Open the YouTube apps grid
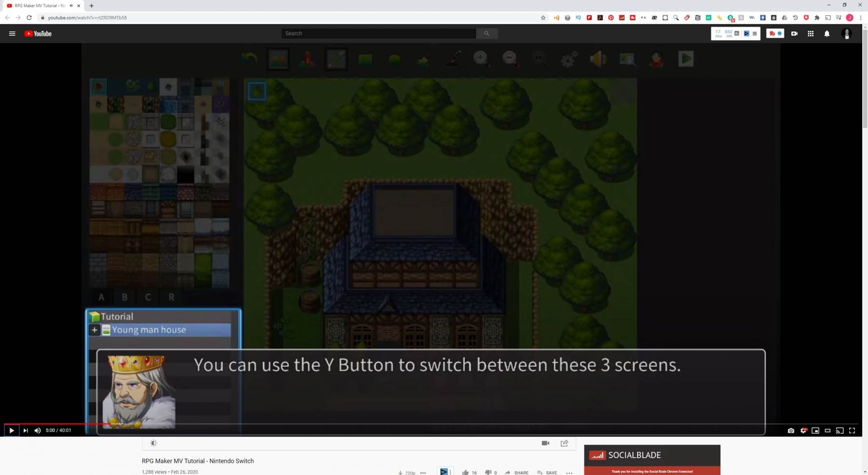The height and width of the screenshot is (475, 868). pyautogui.click(x=811, y=34)
